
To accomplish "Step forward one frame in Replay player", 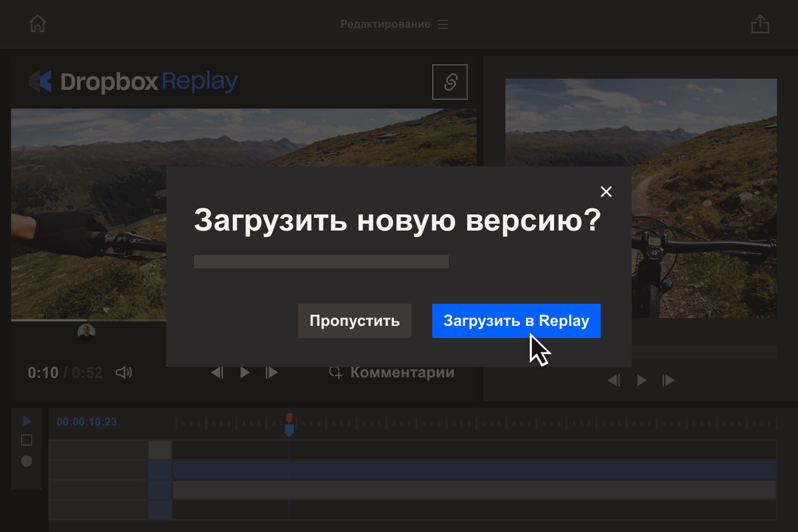I will pyautogui.click(x=272, y=372).
